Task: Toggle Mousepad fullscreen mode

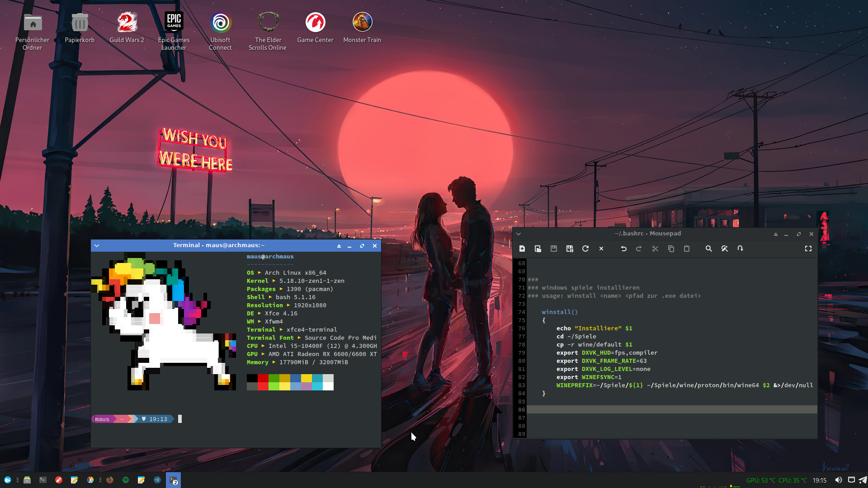Action: pyautogui.click(x=808, y=249)
